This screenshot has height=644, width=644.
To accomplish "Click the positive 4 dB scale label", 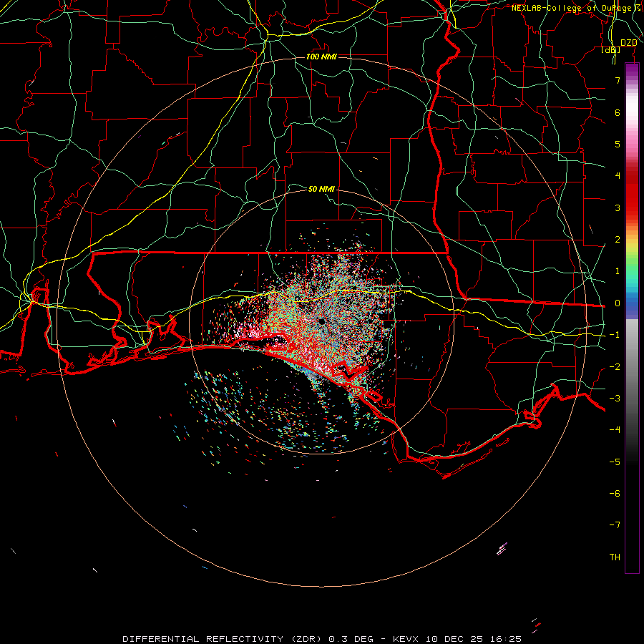I will (618, 176).
